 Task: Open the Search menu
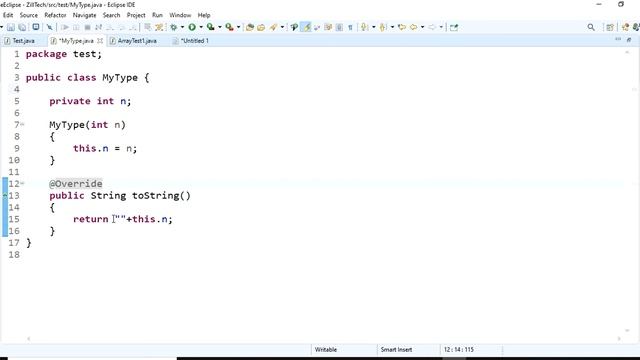pyautogui.click(x=111, y=15)
